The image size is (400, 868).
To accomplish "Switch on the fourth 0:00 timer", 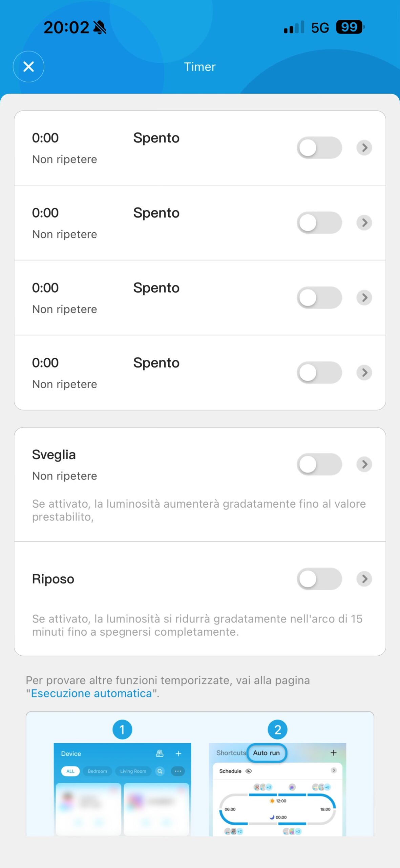I will (319, 373).
